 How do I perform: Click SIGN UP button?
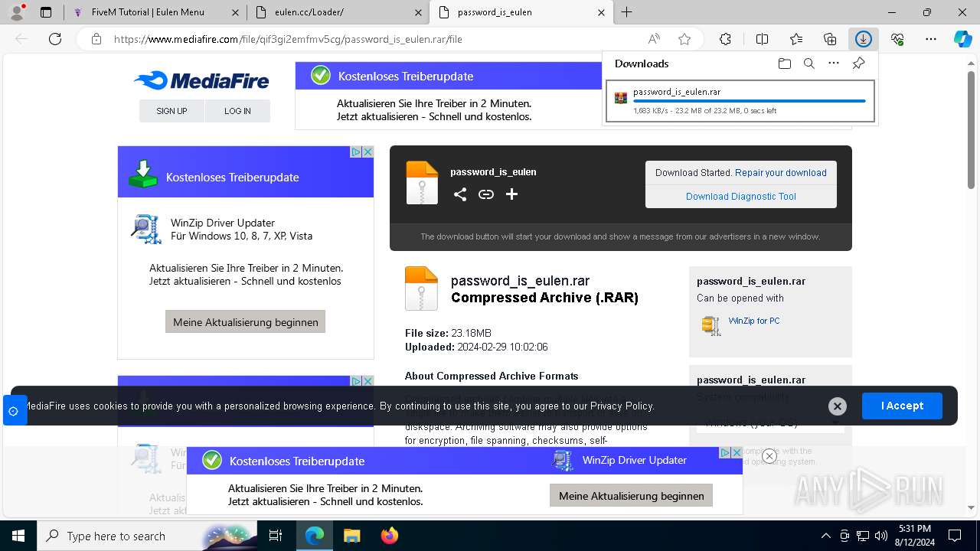171,111
